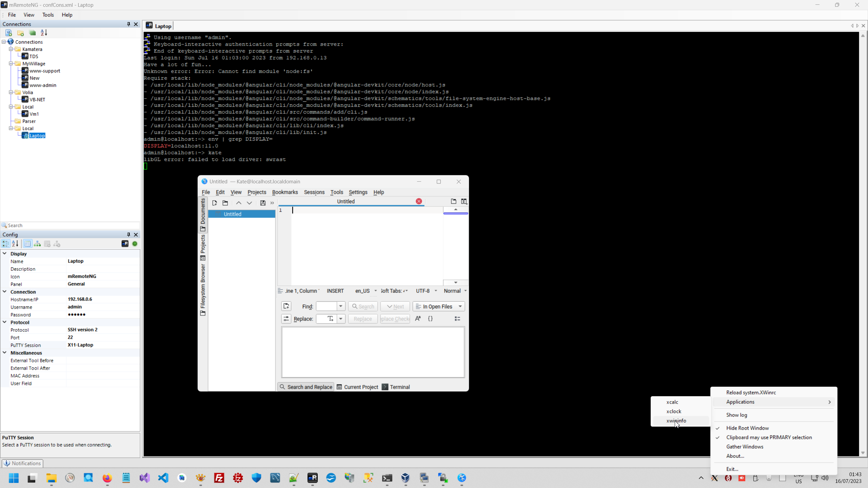Click the Find input field in Kate
The image size is (868, 488).
(326, 306)
